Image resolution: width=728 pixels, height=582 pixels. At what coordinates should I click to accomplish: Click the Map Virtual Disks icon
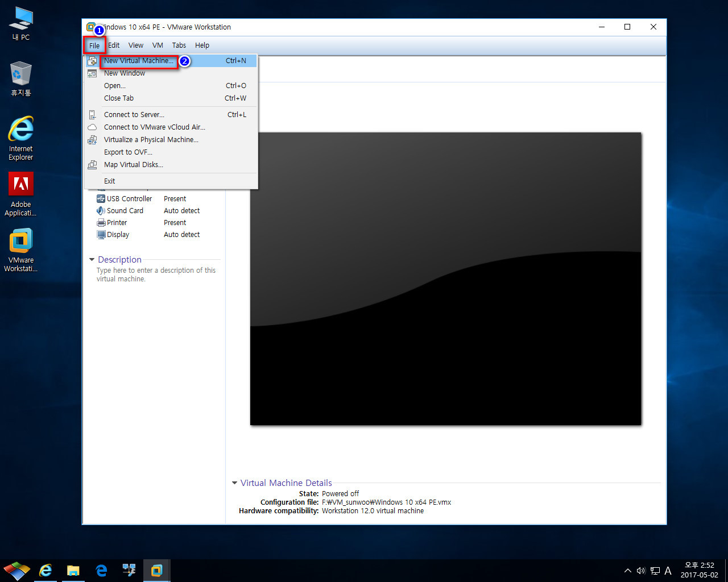92,165
